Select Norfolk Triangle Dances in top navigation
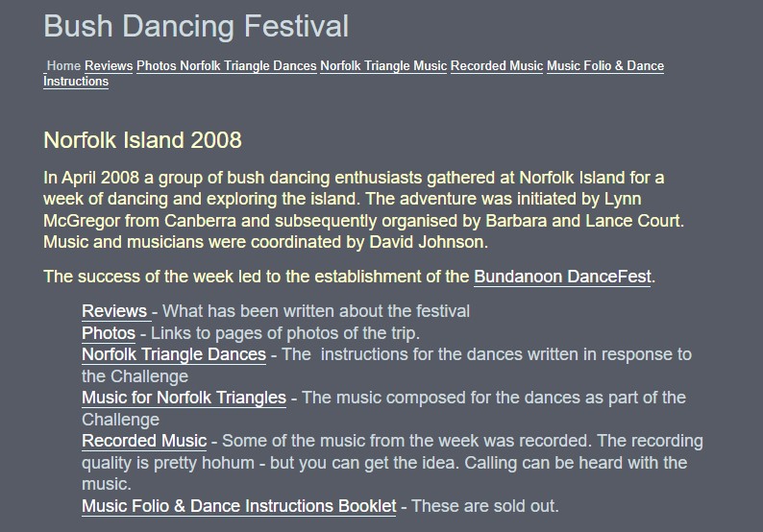 (x=248, y=65)
